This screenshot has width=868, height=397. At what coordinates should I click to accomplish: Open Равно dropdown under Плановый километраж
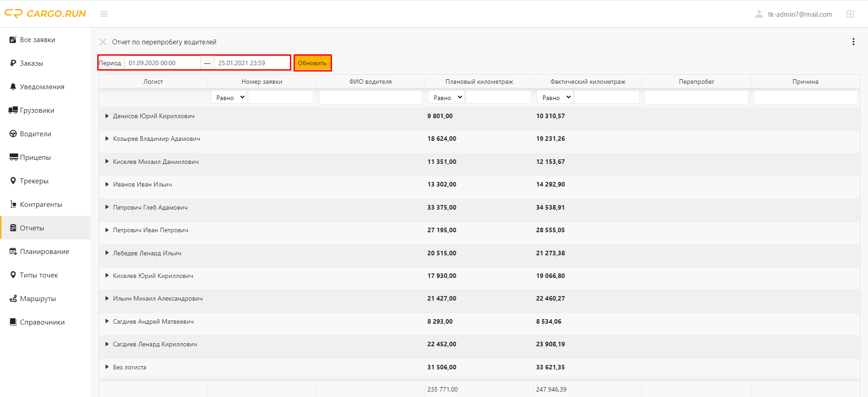coord(446,97)
